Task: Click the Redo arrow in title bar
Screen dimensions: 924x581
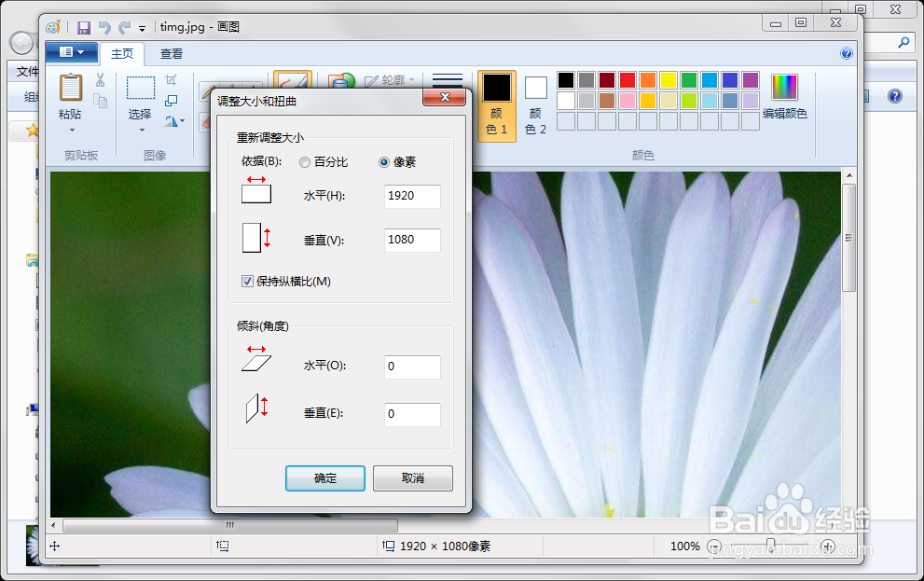Action: (x=124, y=27)
